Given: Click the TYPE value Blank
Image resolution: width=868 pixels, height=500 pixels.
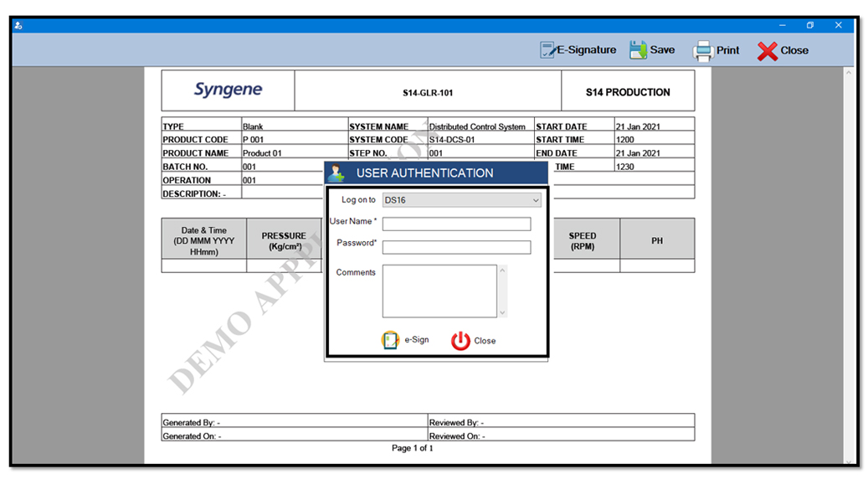Looking at the screenshot, I should pyautogui.click(x=253, y=126).
